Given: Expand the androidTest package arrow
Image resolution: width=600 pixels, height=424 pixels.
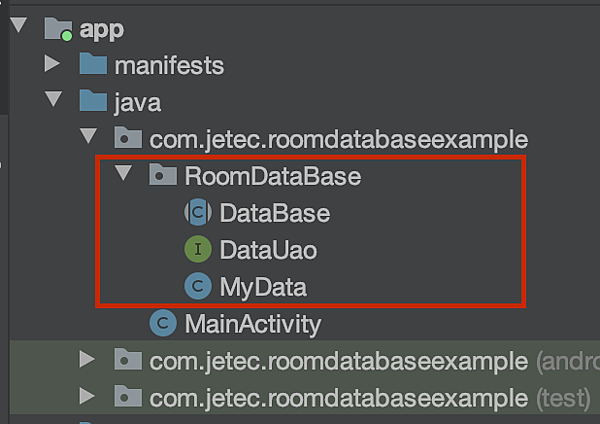Looking at the screenshot, I should pyautogui.click(x=87, y=359).
